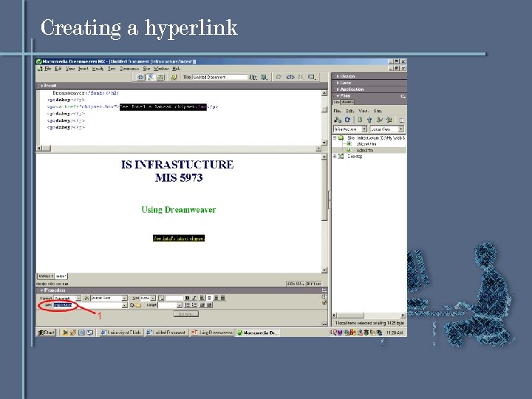Click Refresh icon in Files panel

(x=347, y=120)
